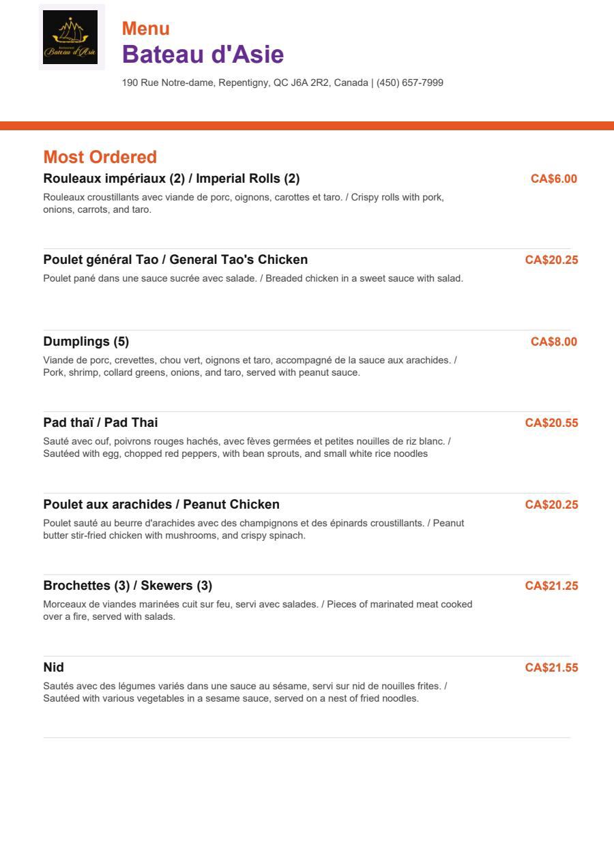Click the orange Menu heading
The width and height of the screenshot is (614, 868).
pyautogui.click(x=146, y=29)
